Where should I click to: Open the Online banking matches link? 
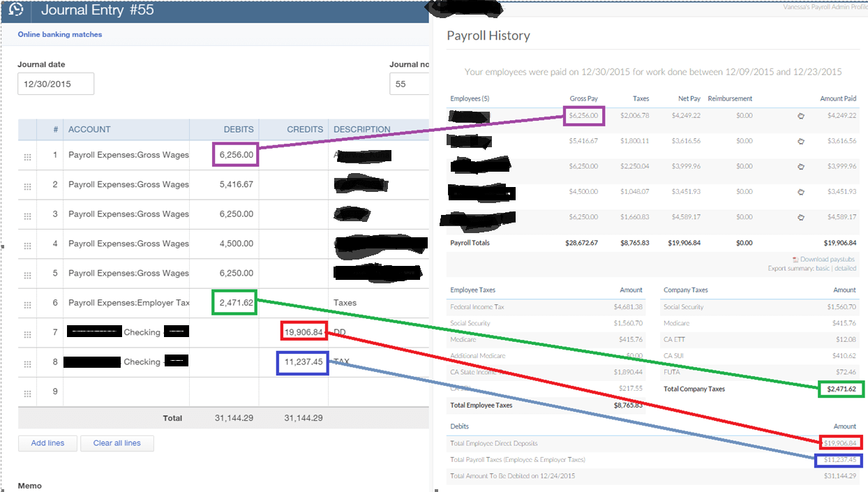tap(60, 34)
